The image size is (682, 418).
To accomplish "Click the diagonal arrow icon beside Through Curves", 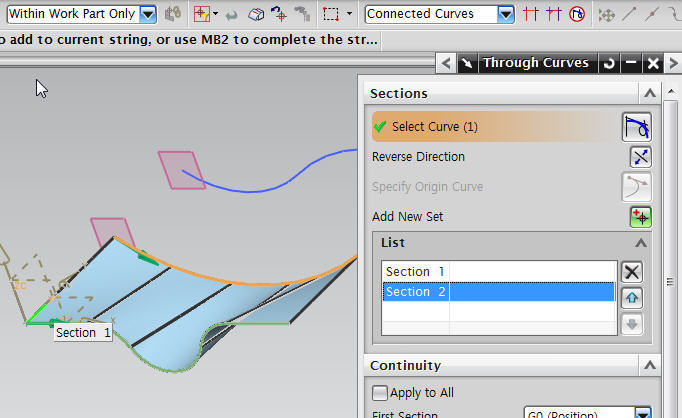I will pyautogui.click(x=467, y=64).
